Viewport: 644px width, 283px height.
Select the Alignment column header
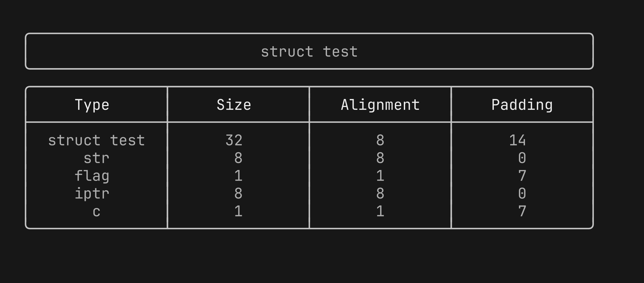point(380,105)
